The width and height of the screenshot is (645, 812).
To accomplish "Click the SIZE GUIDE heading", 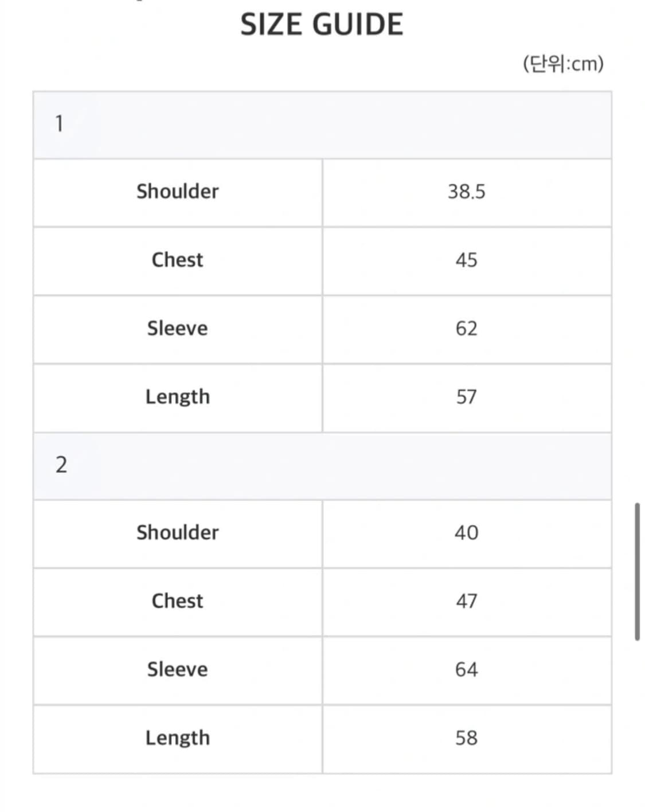I will (x=322, y=25).
